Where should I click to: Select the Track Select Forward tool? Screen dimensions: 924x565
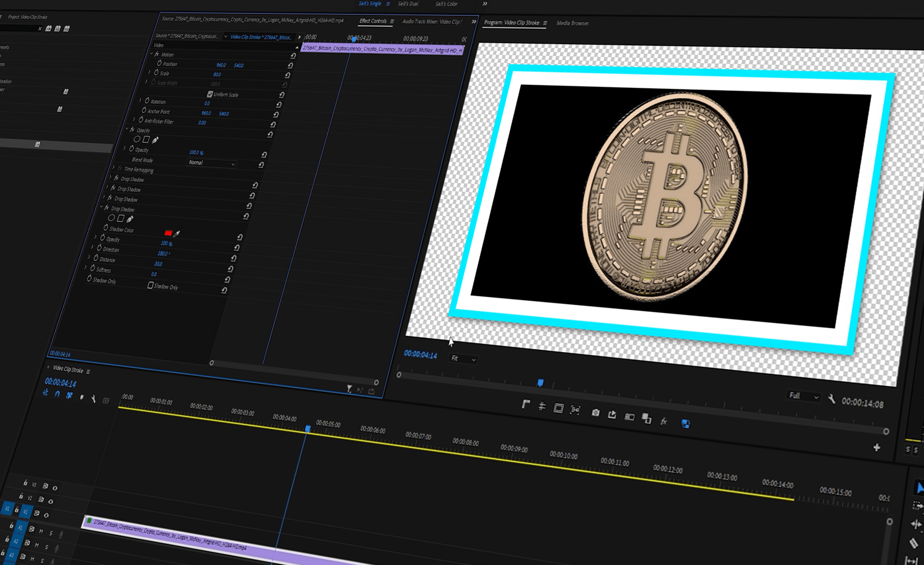(917, 506)
